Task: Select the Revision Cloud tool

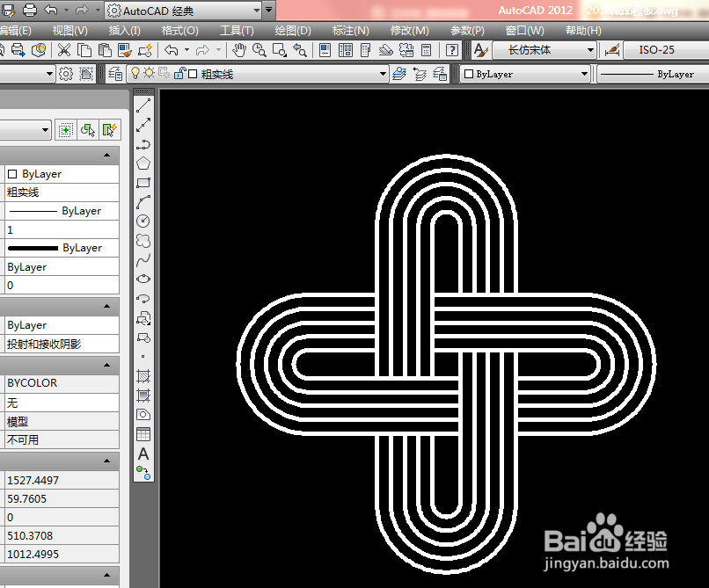Action: (143, 241)
